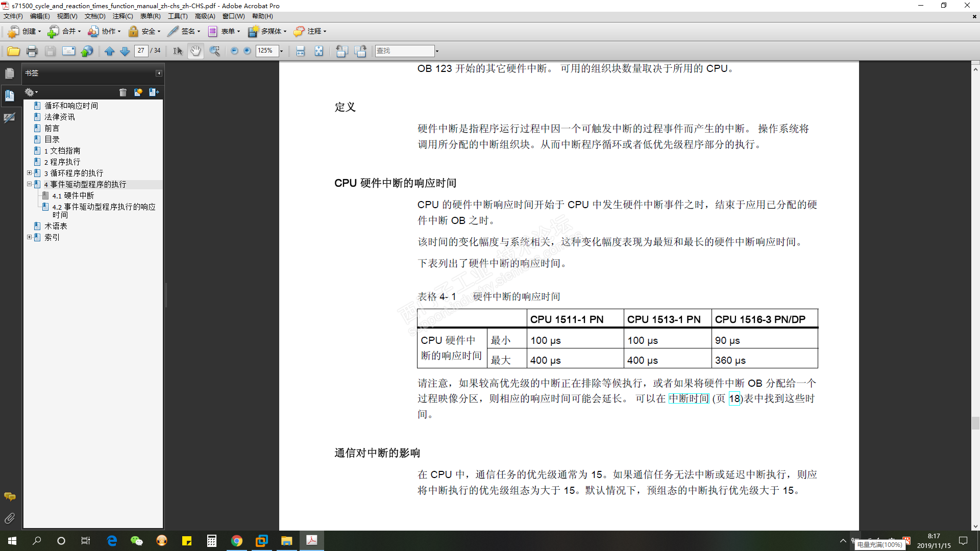This screenshot has width=980, height=551.
Task: Open the 高级(A) menu
Action: [x=205, y=16]
